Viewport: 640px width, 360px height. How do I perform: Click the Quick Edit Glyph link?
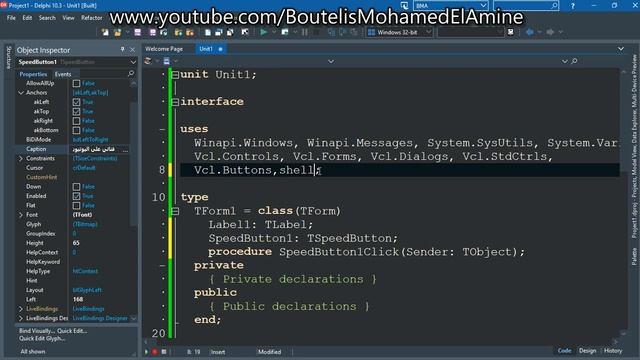click(42, 338)
